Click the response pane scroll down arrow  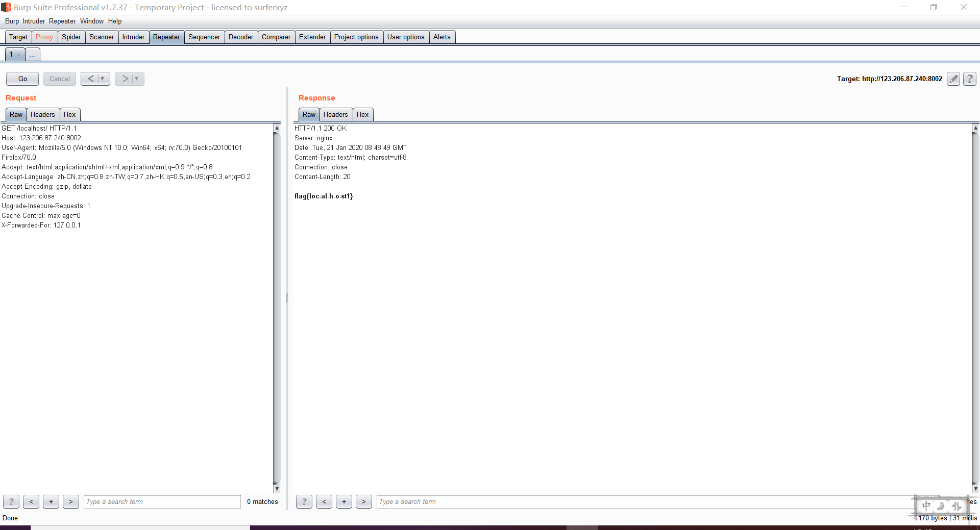click(975, 489)
